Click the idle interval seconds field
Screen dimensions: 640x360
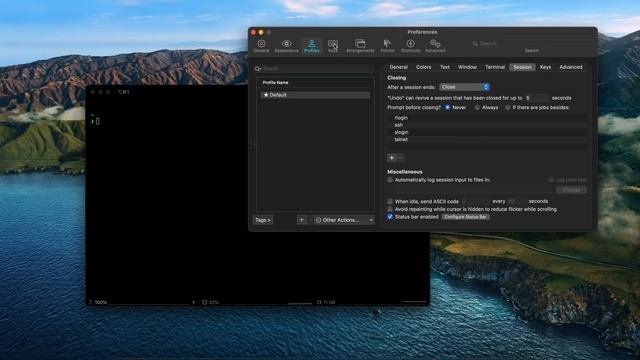coord(516,201)
